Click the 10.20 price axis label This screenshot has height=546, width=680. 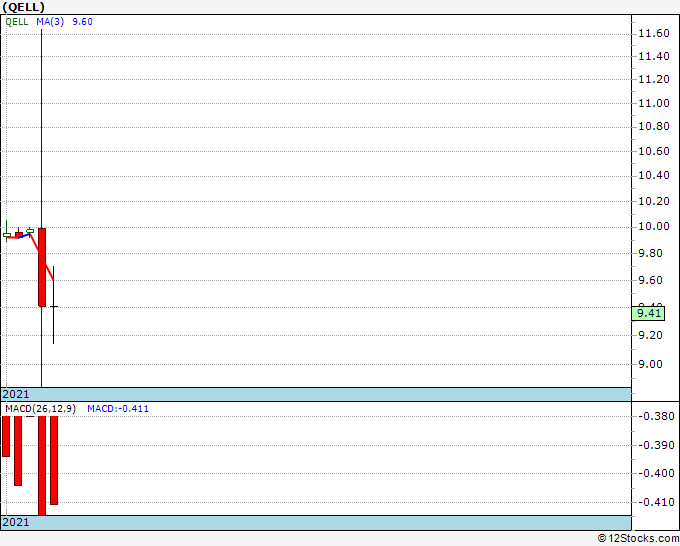654,201
